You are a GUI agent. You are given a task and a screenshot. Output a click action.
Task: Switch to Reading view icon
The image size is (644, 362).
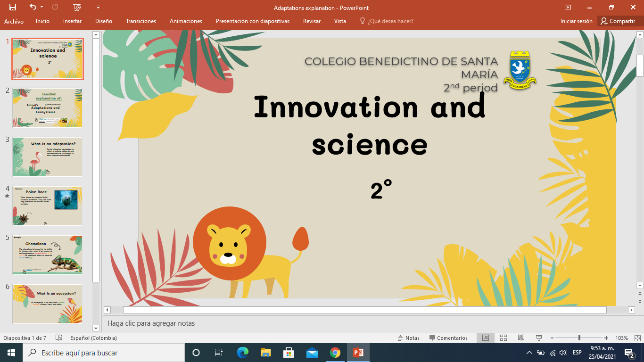521,338
